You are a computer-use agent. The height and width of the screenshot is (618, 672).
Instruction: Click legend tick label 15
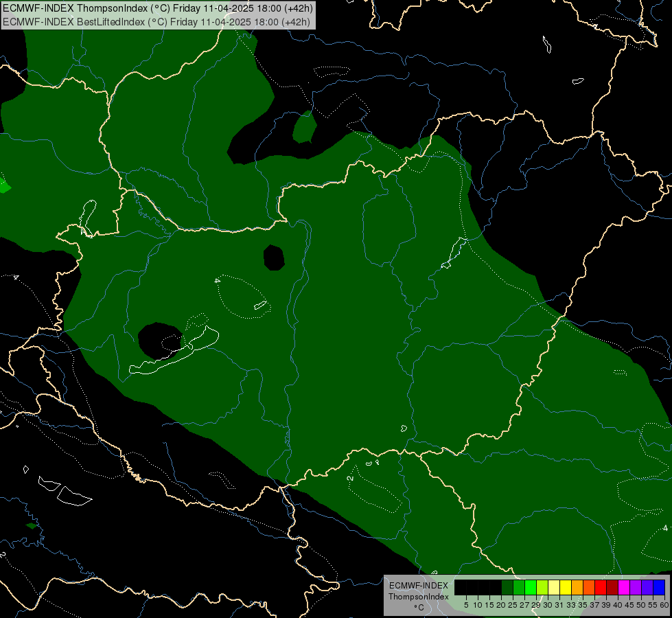click(x=489, y=605)
